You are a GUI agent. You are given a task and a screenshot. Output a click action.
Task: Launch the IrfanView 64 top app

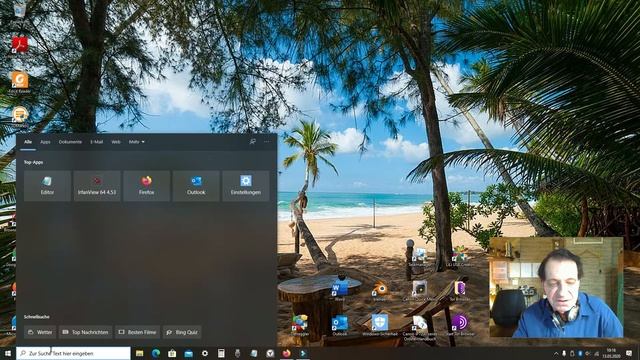point(97,186)
